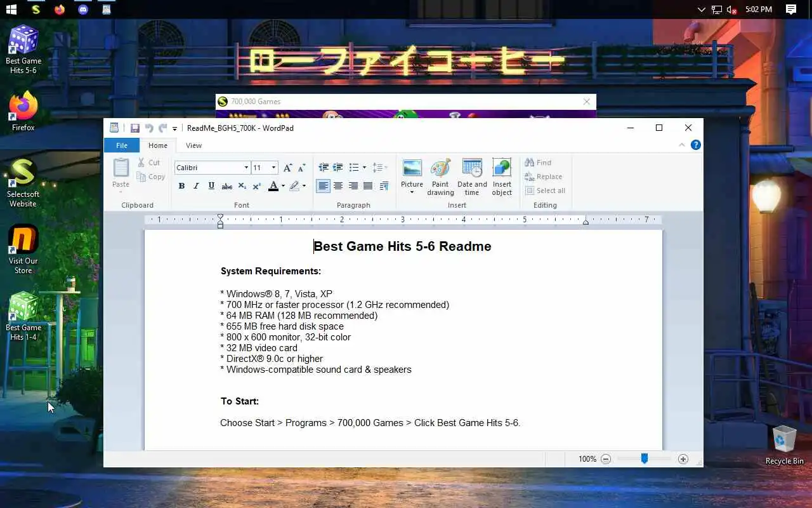Click the zoom in plus button
The image size is (812, 508).
coord(683,458)
